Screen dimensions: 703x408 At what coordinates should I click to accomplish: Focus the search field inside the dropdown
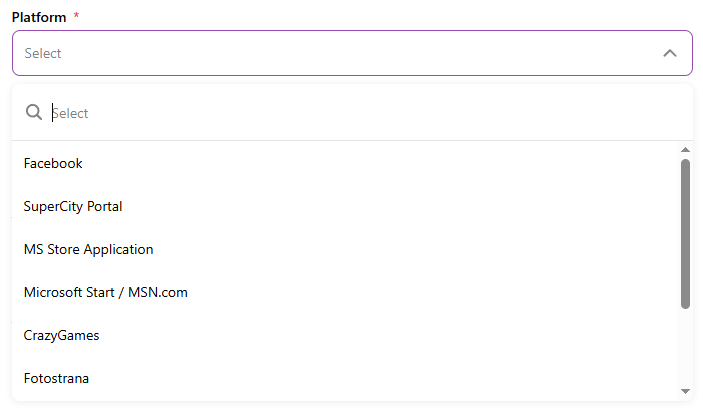360,113
